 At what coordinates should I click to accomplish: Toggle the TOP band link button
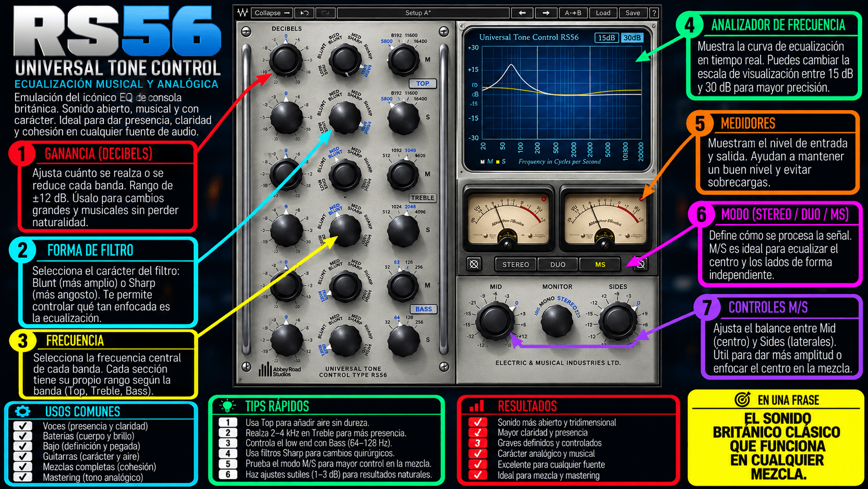[423, 83]
